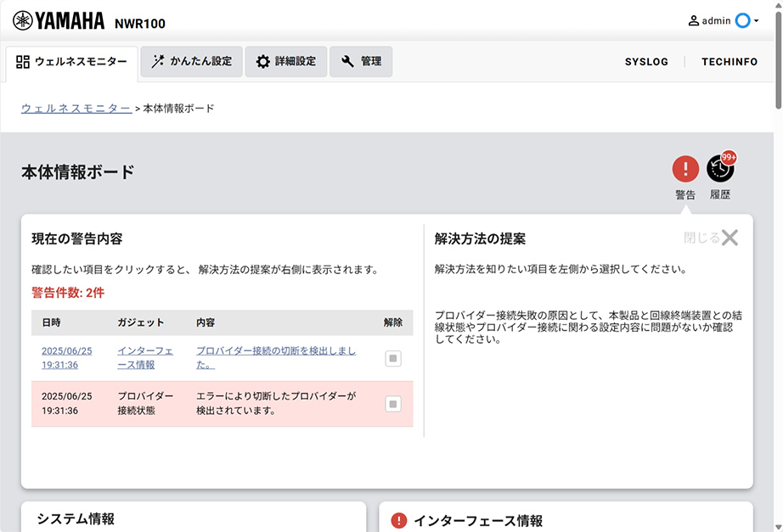
Task: Open the 履歴 history icon with 99+ badge
Action: [x=720, y=169]
